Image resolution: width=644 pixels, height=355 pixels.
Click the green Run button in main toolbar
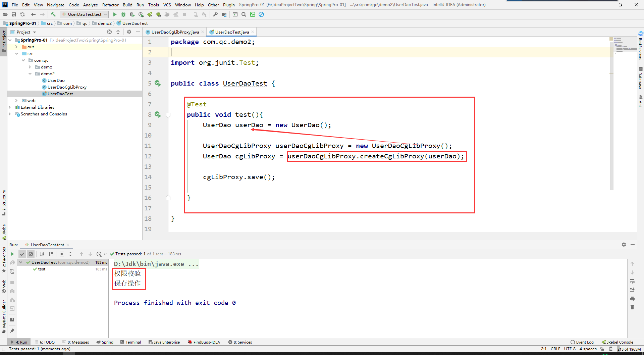(x=115, y=14)
